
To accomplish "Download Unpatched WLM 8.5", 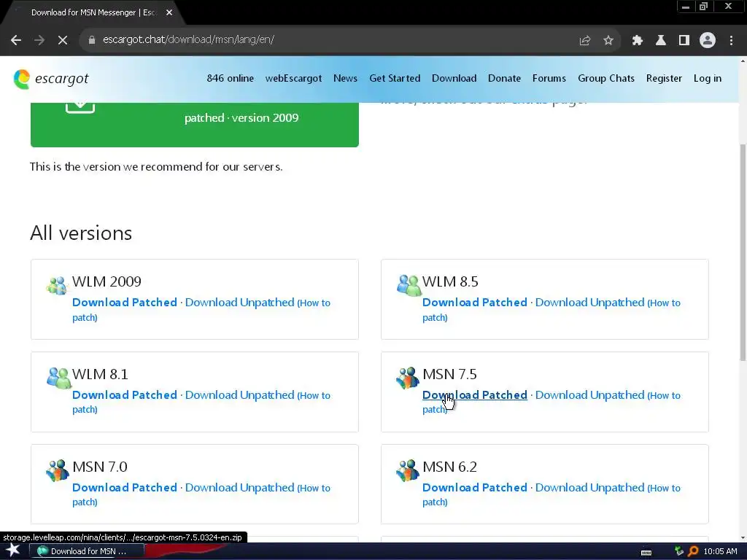I will tap(589, 303).
